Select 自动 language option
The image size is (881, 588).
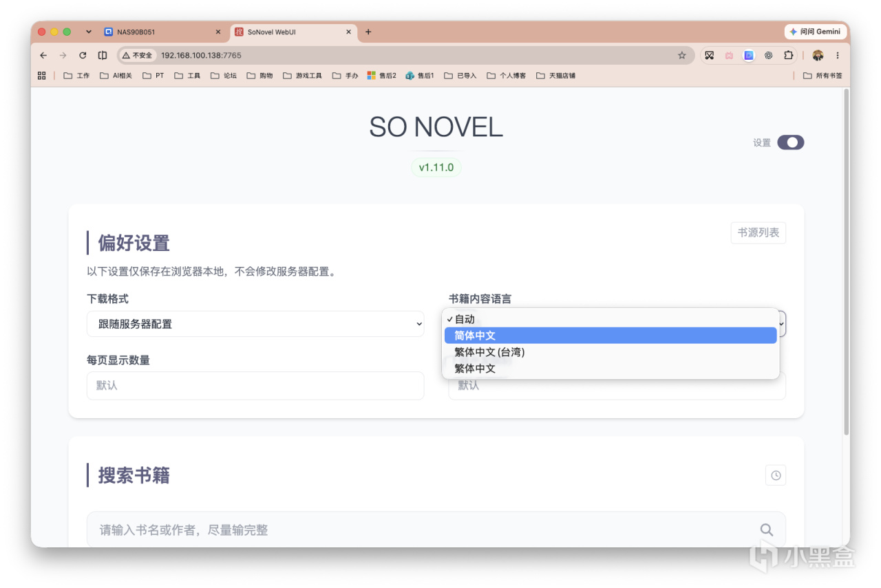(x=611, y=319)
